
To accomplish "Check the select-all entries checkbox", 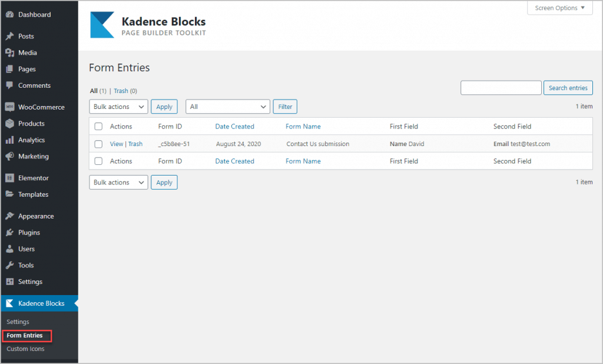I will [x=98, y=126].
